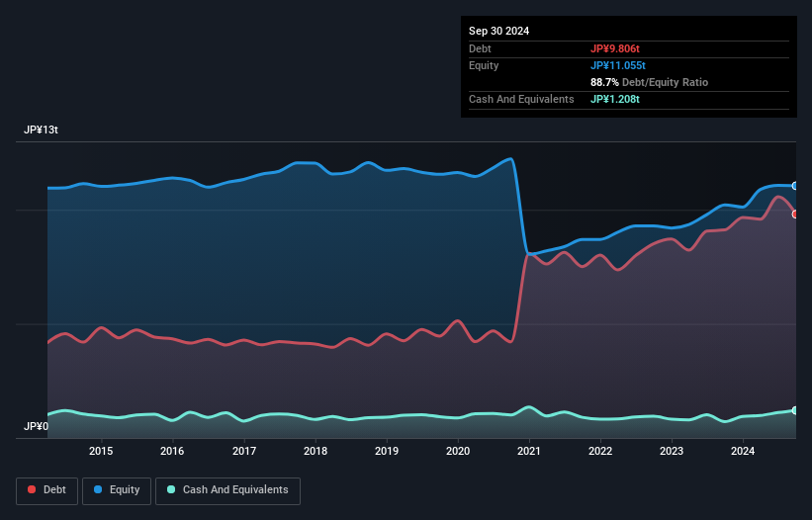Viewport: 812px width, 520px height.
Task: Click the 2019 x-axis label
Action: pos(387,451)
